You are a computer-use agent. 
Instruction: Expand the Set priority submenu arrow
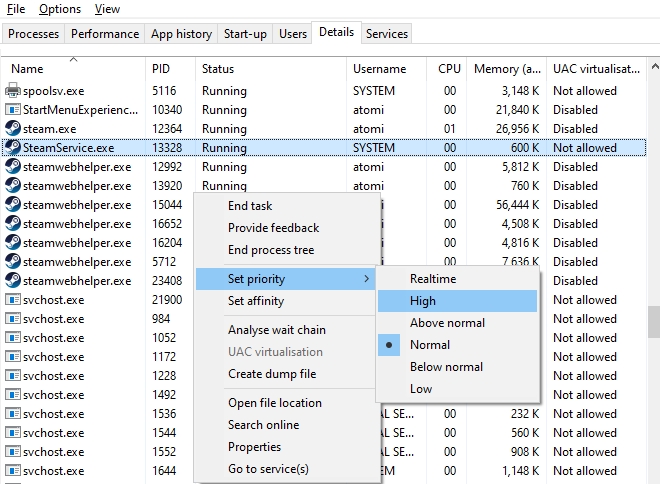pyautogui.click(x=367, y=279)
